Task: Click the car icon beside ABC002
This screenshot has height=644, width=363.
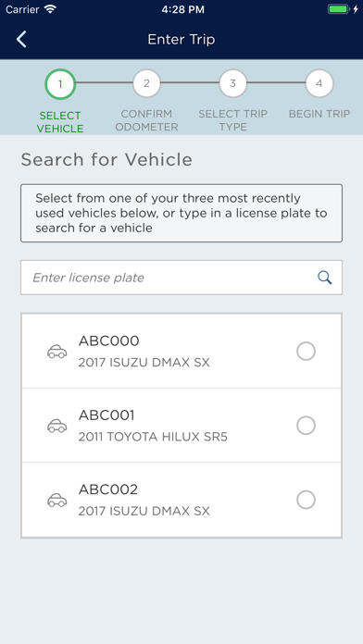Action: [57, 500]
